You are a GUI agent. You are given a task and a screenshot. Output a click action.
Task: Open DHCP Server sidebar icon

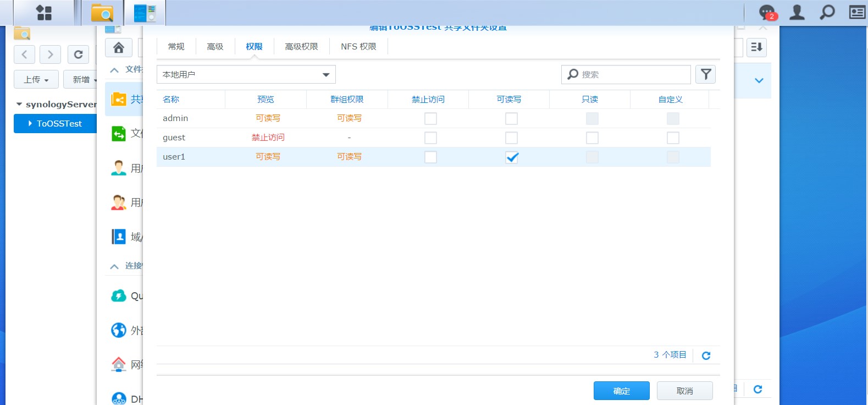[x=119, y=398]
